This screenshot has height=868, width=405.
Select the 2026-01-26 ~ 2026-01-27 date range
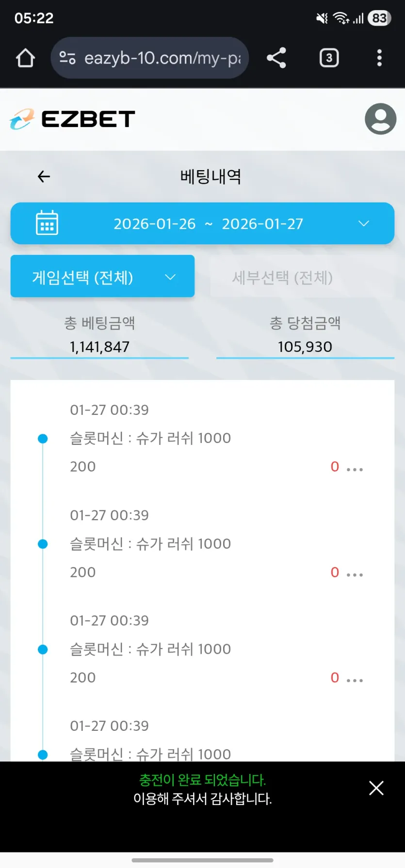pyautogui.click(x=208, y=224)
